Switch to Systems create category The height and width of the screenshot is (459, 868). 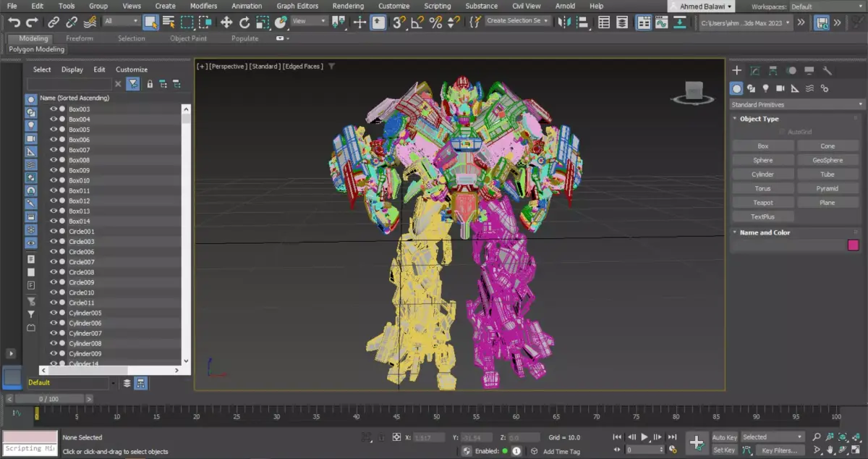[825, 88]
